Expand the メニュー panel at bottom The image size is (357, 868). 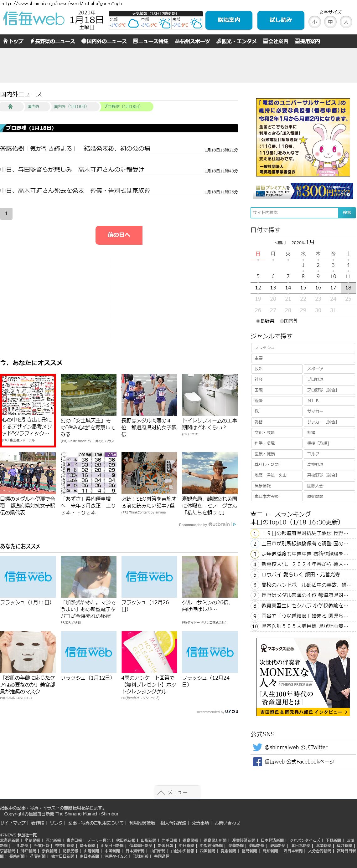pyautogui.click(x=177, y=792)
